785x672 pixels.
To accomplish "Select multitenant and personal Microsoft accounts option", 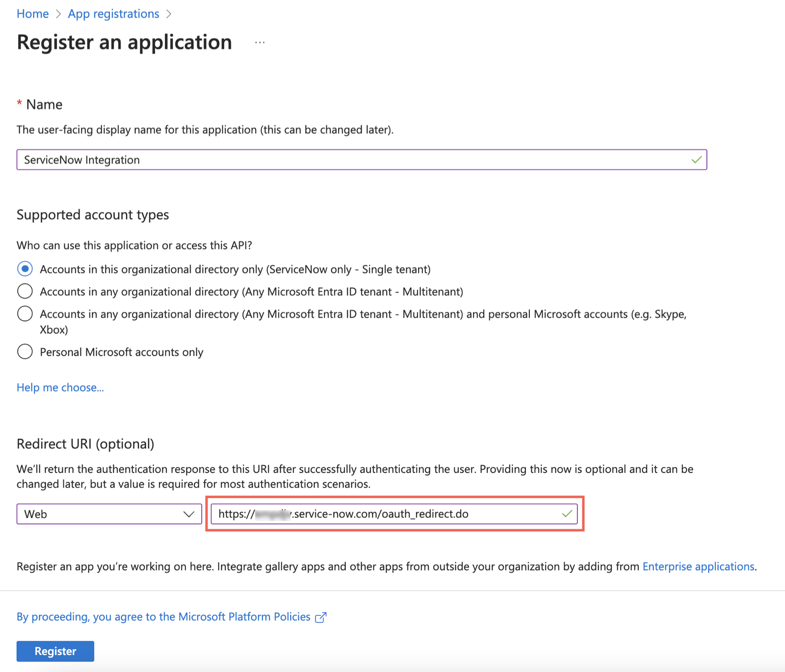I will coord(25,314).
